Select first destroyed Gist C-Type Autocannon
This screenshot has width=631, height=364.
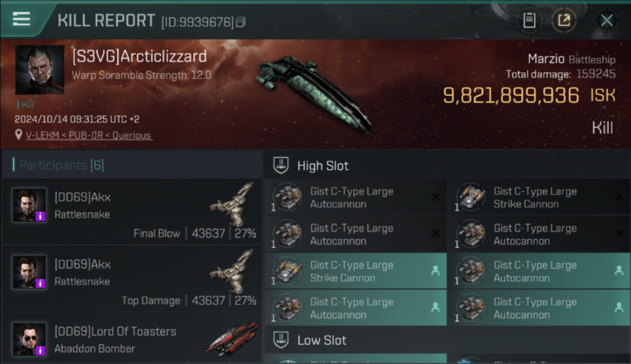pos(355,197)
